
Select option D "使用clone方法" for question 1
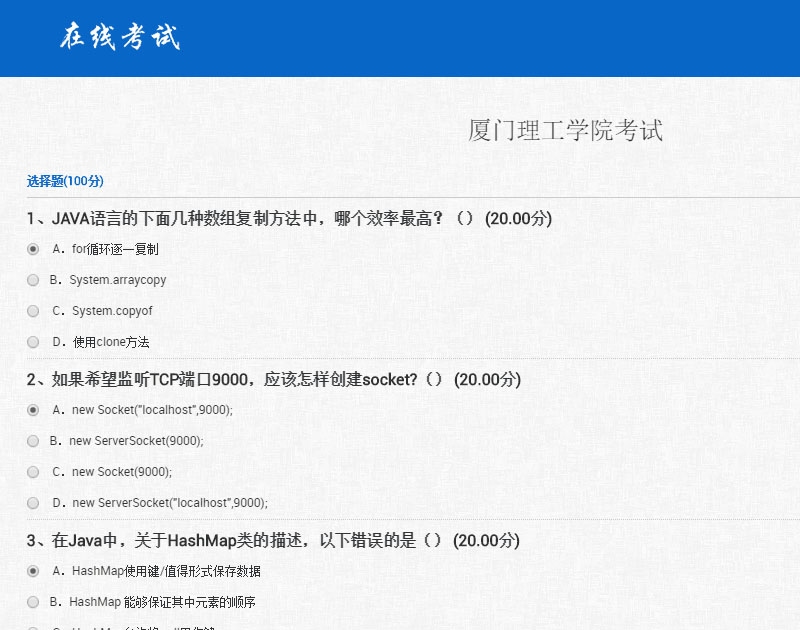point(32,342)
